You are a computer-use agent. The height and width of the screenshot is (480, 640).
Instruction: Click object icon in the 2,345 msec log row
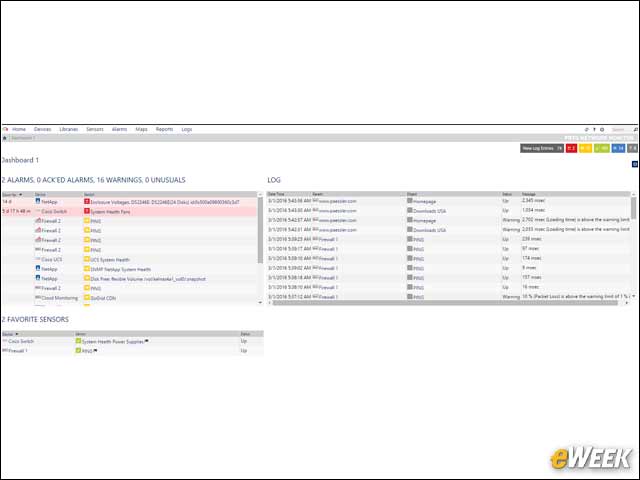(x=410, y=201)
